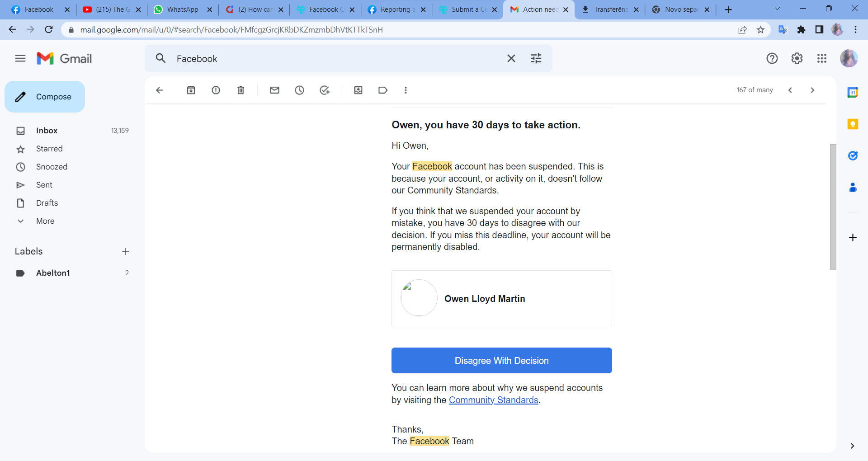Bookmark this page with the star icon
868x461 pixels.
pyautogui.click(x=760, y=30)
